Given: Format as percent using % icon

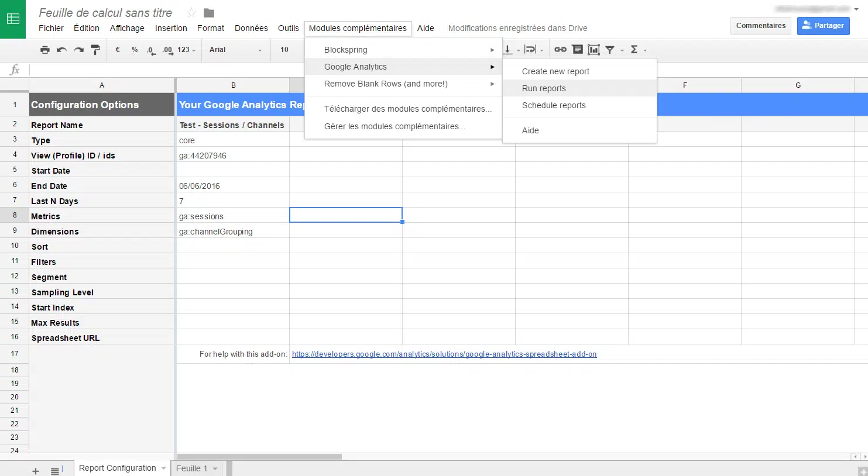Looking at the screenshot, I should tap(135, 50).
